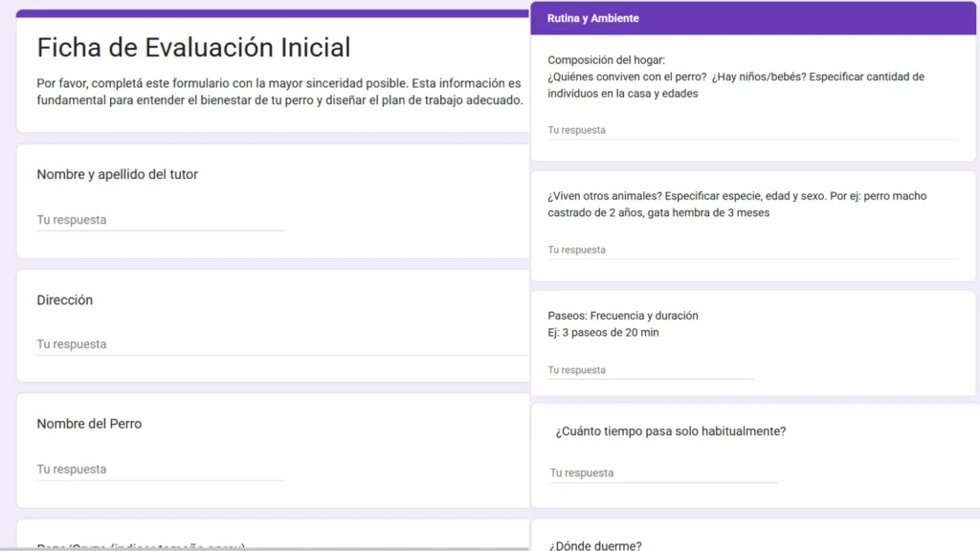This screenshot has height=551, width=980.
Task: Click the Paseos frequency answer field
Action: pos(650,370)
